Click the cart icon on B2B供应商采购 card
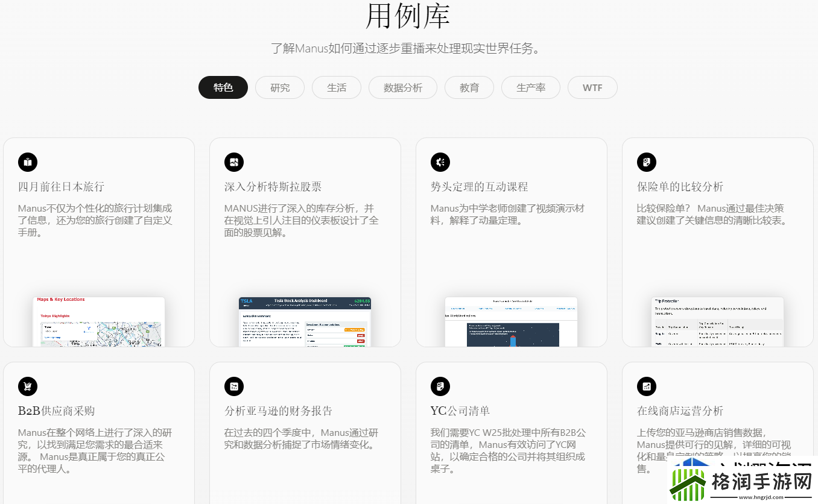 tap(28, 386)
